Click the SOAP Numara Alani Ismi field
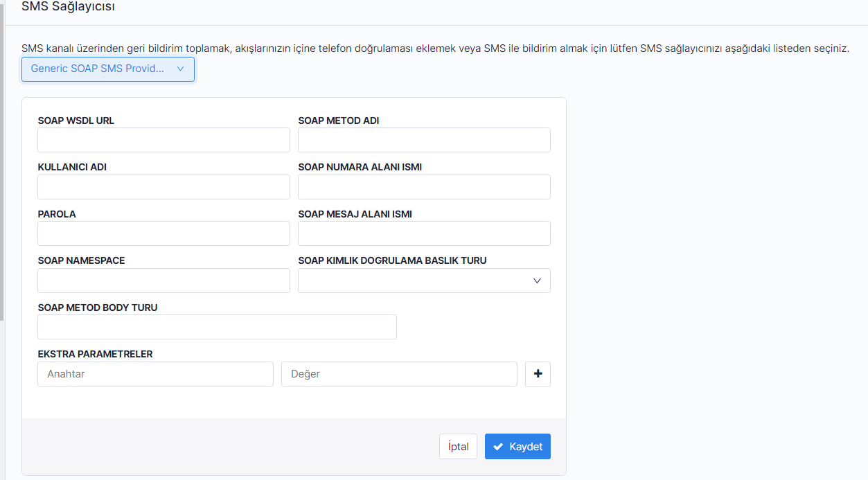 [424, 187]
